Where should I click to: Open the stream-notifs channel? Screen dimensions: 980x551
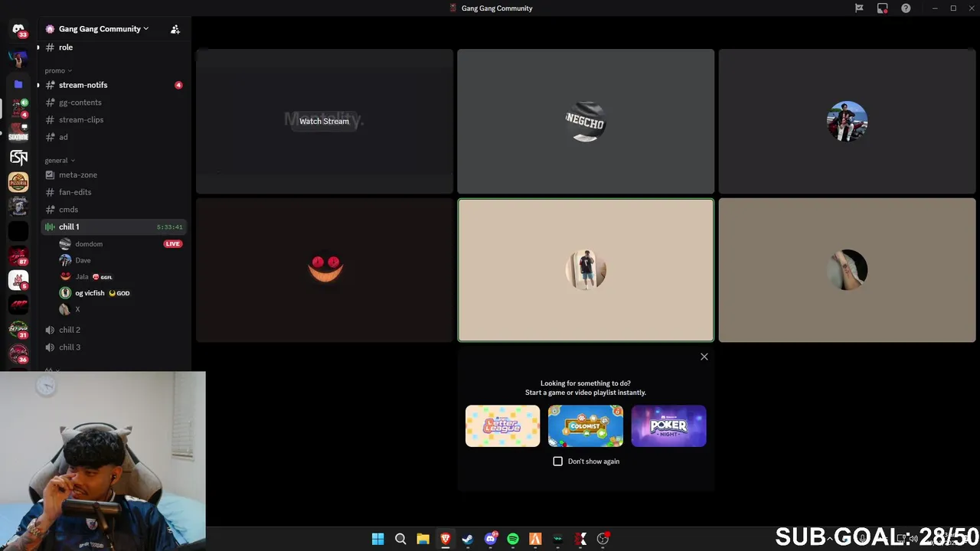113,85
